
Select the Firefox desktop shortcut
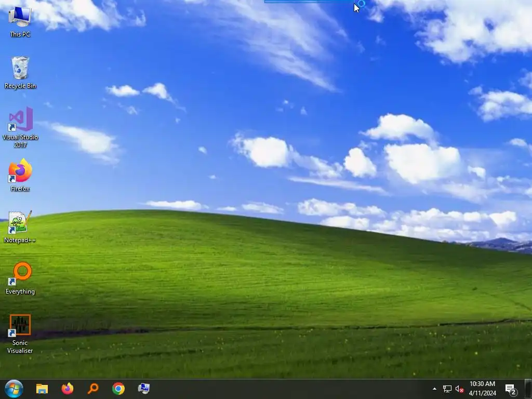click(x=20, y=175)
